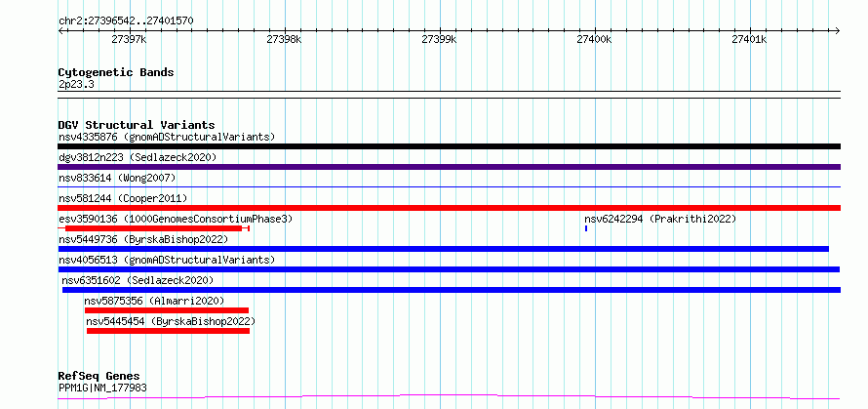Click the 27399k ruler position

[x=439, y=39]
